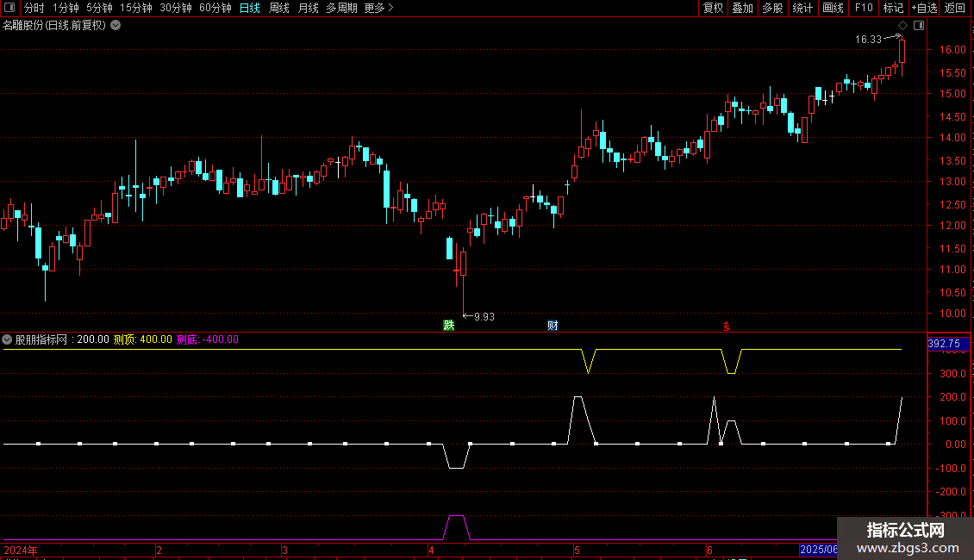Click the blue 财 financial report marker

click(x=553, y=326)
